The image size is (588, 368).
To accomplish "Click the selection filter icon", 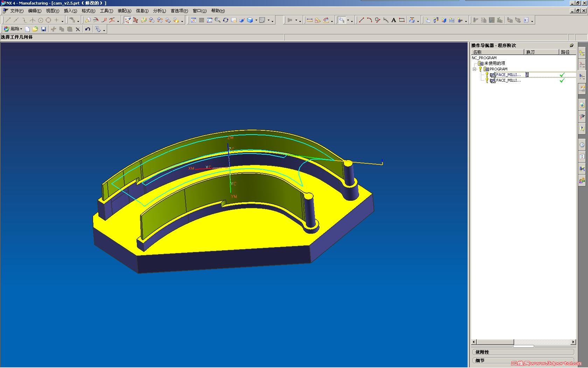I will 342,20.
